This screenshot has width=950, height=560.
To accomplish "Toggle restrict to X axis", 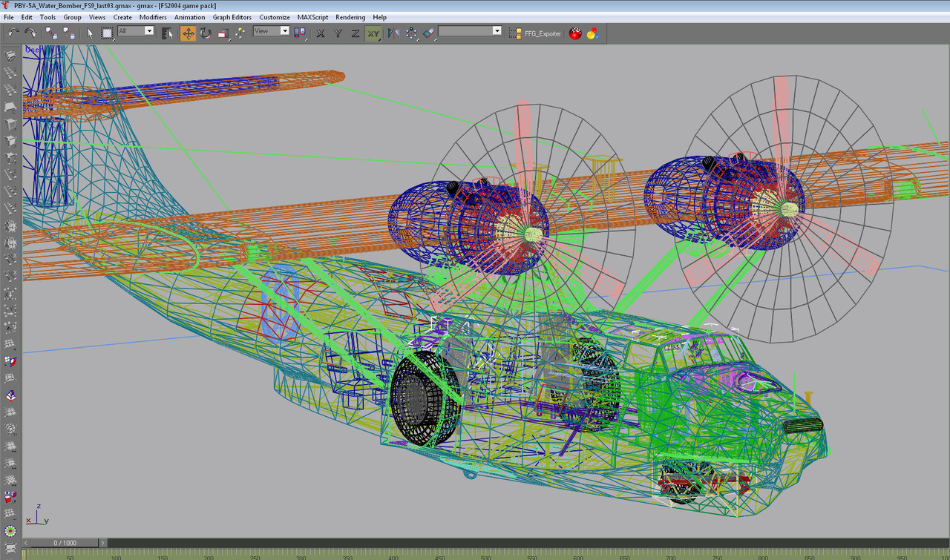I will tap(321, 33).
